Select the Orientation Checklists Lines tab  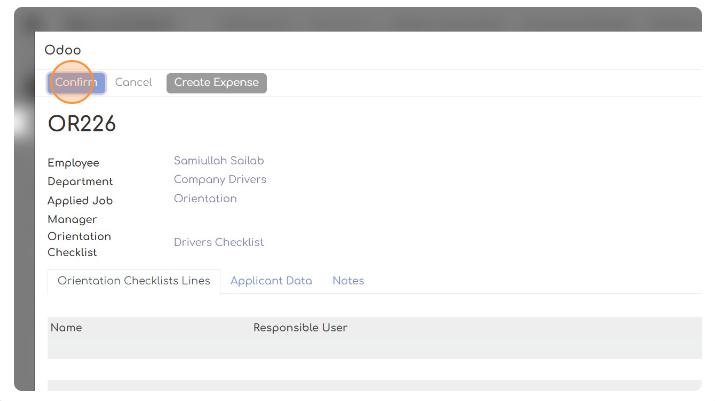[134, 281]
